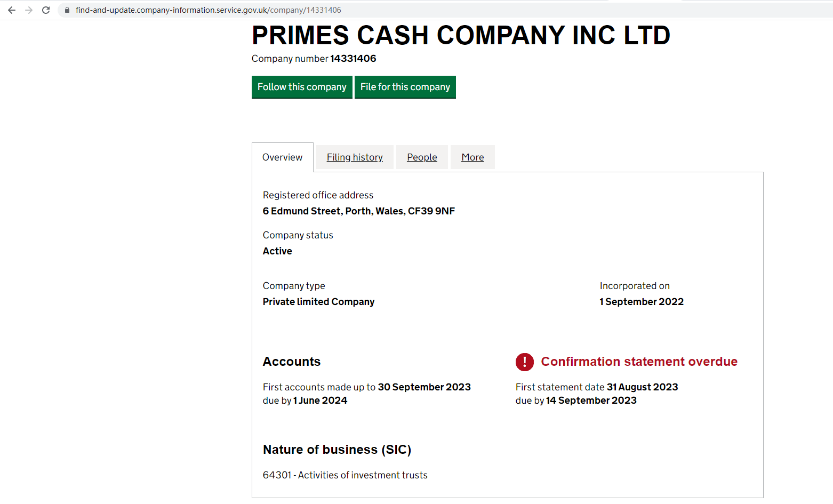
Task: Click the 64301 investment trusts SIC entry
Action: point(345,475)
